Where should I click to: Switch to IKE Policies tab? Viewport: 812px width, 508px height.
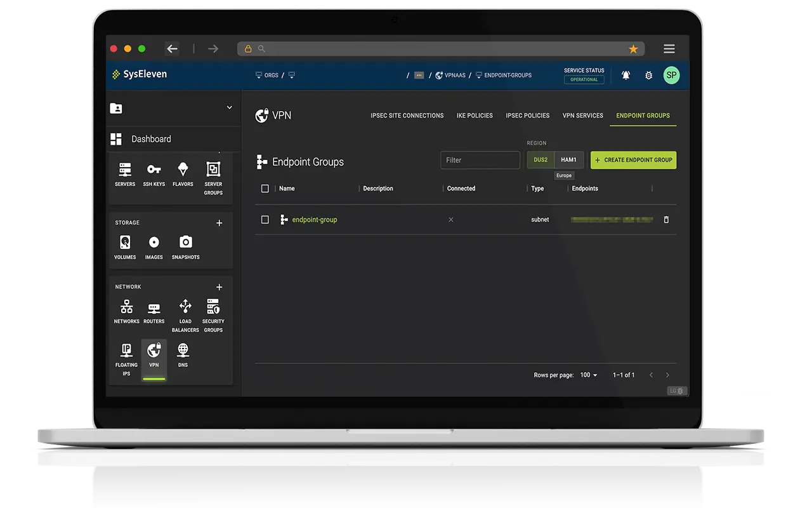pyautogui.click(x=475, y=116)
